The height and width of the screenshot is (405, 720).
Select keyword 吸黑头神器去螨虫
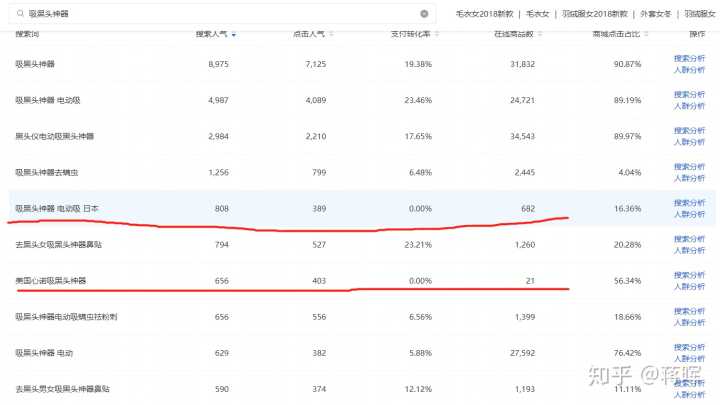pos(47,172)
